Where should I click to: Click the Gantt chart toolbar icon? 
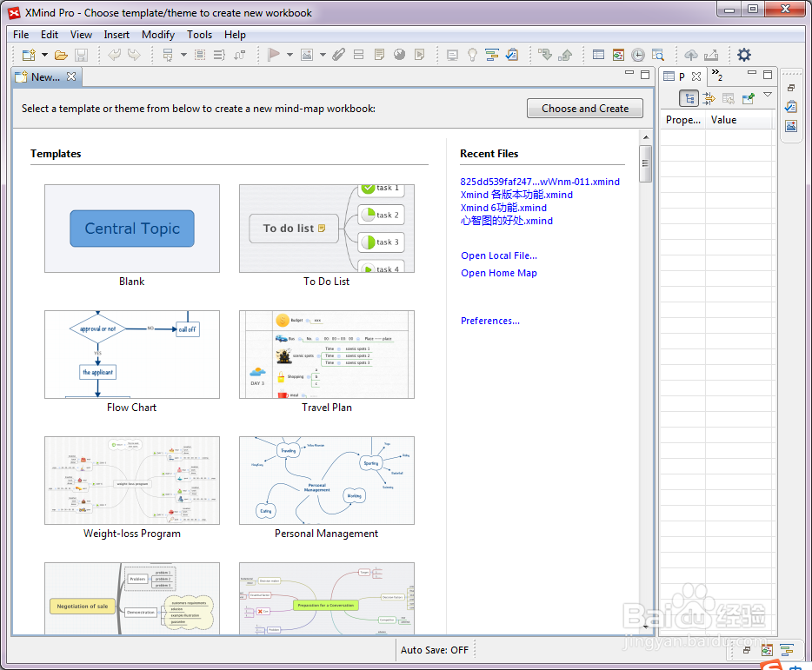coord(491,55)
